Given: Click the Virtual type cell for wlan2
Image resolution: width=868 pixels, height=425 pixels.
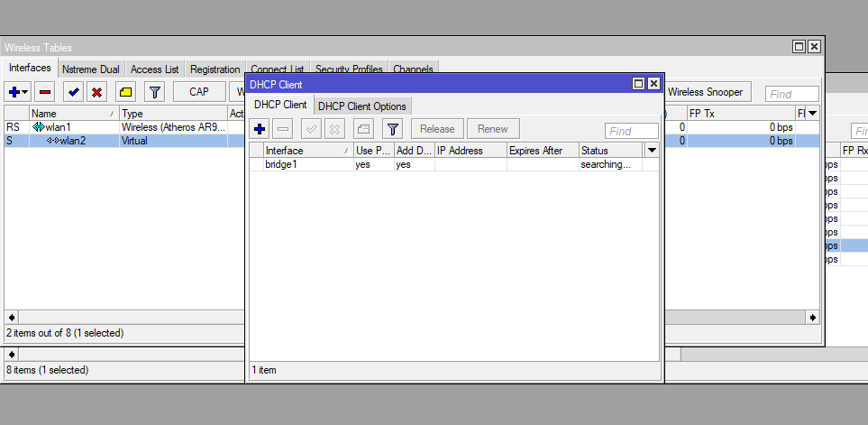Looking at the screenshot, I should [x=173, y=141].
